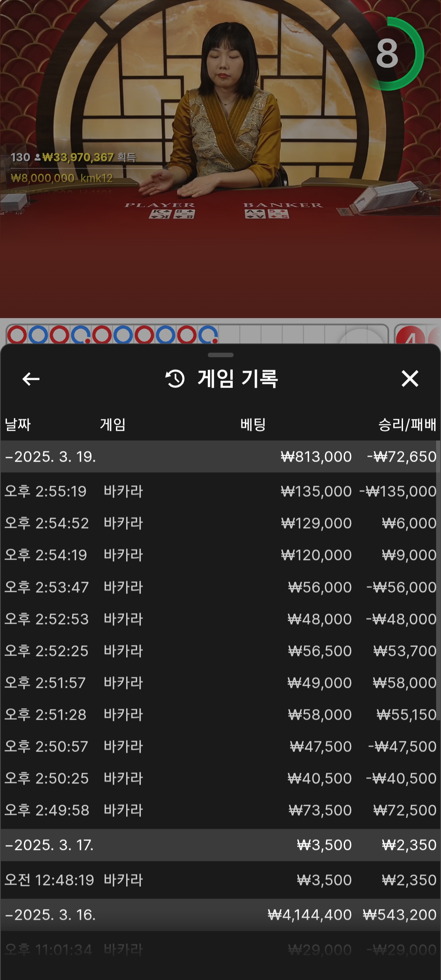
Task: Select the 오후 2:52:25 game entry
Action: (x=220, y=651)
